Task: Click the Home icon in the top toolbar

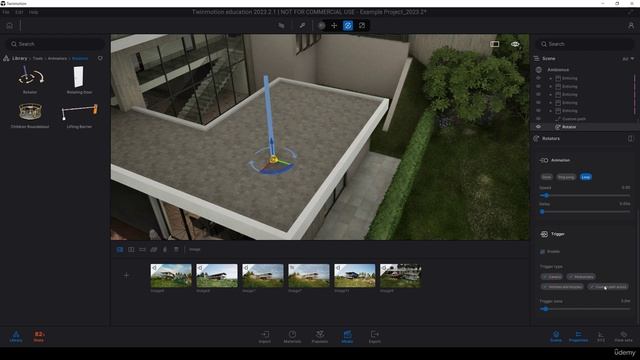Action: tap(9, 26)
